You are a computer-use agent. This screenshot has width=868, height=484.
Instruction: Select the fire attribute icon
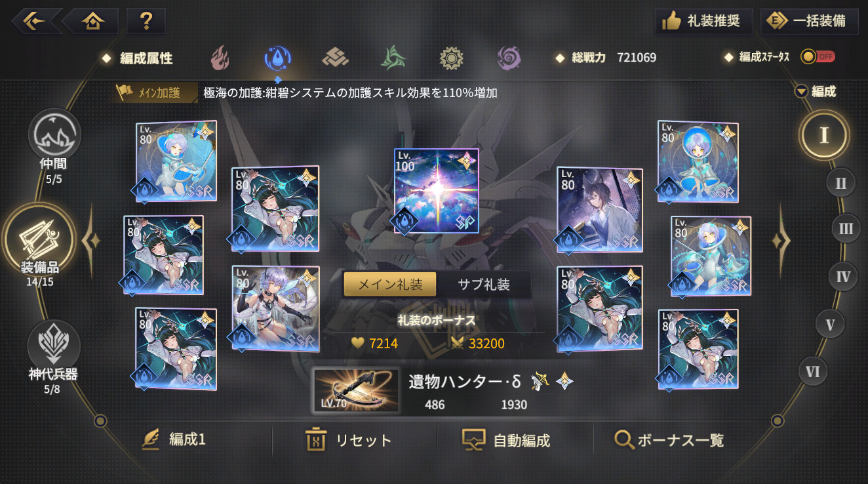coord(220,58)
